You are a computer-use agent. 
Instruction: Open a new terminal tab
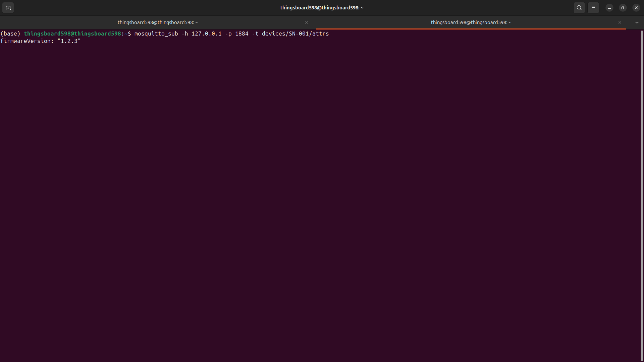click(8, 8)
